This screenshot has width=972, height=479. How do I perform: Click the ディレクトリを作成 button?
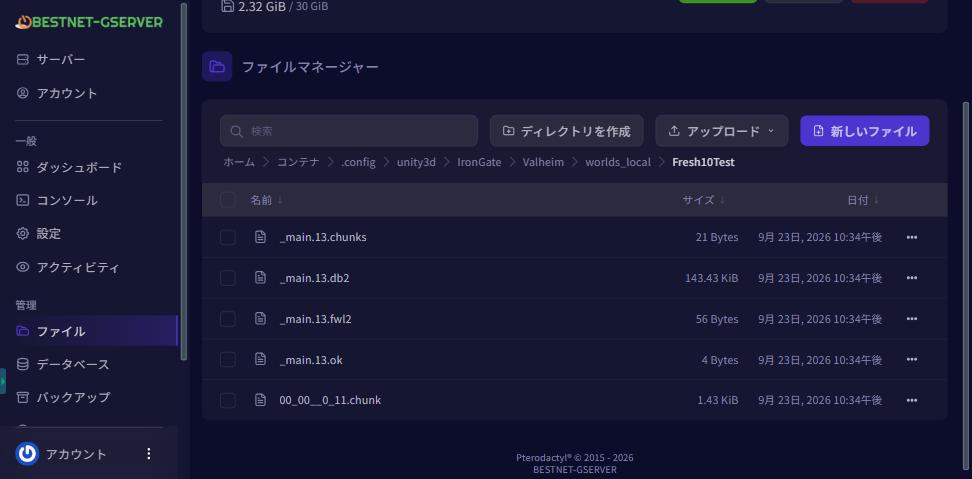click(567, 131)
